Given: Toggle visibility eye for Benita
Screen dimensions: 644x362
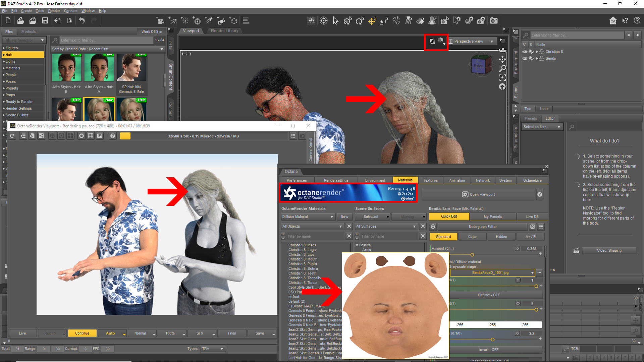Looking at the screenshot, I should click(x=525, y=58).
